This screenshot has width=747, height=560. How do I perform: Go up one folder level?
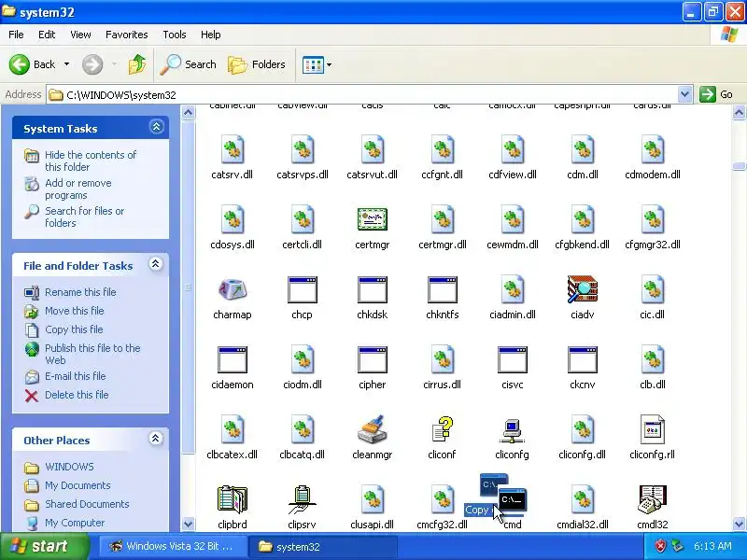tap(137, 64)
